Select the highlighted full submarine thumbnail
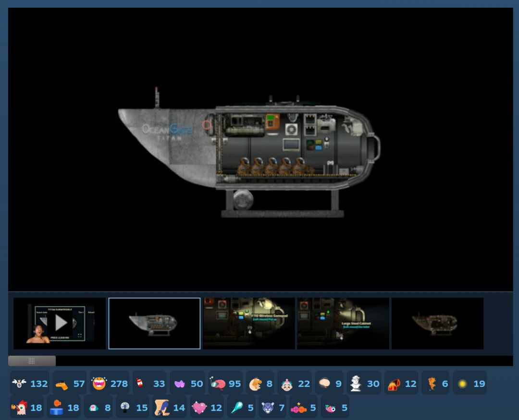This screenshot has width=519, height=420. click(x=154, y=323)
